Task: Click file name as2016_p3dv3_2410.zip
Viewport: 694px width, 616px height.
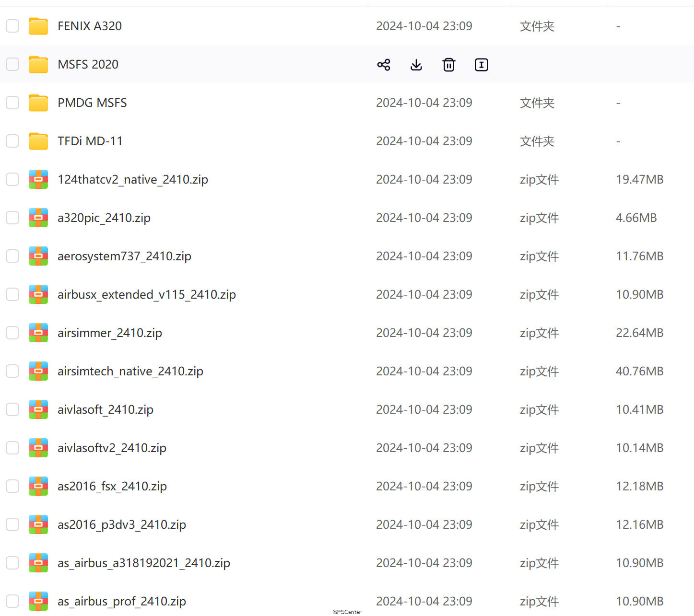Action: coord(122,525)
